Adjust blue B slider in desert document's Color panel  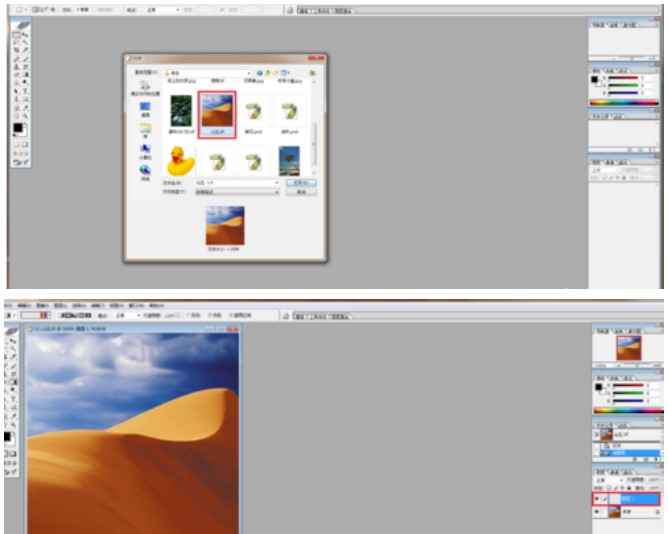628,401
